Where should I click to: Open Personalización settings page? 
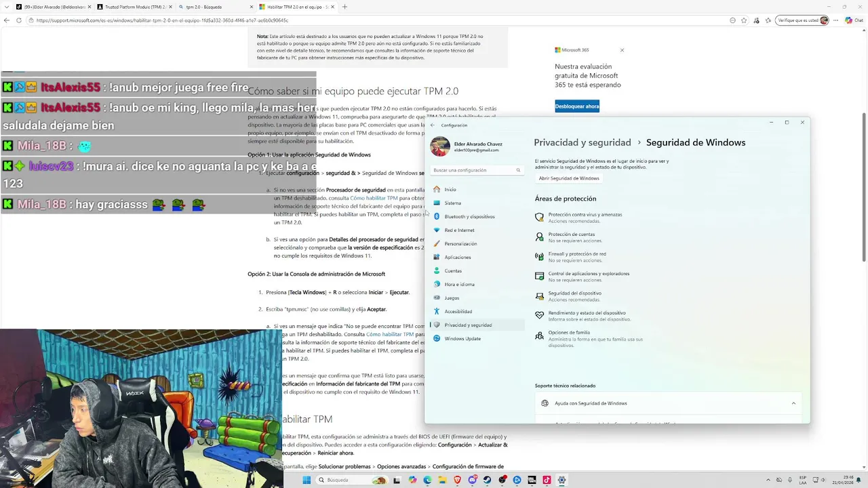point(477,243)
